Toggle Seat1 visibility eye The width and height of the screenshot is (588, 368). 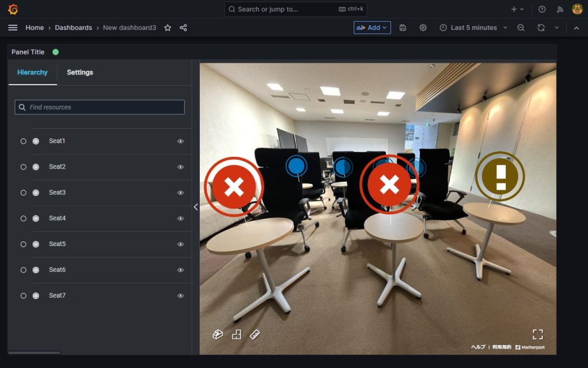[180, 141]
